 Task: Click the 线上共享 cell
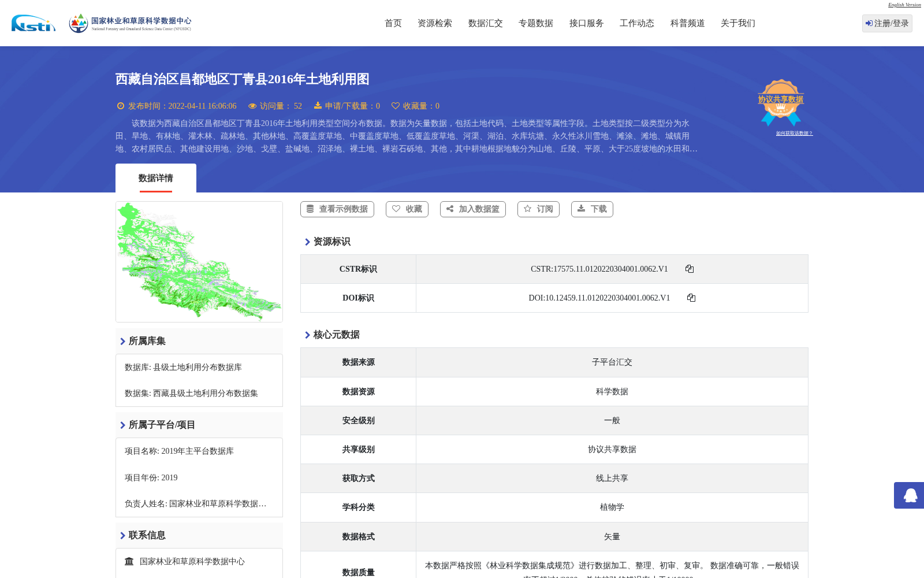[612, 479]
